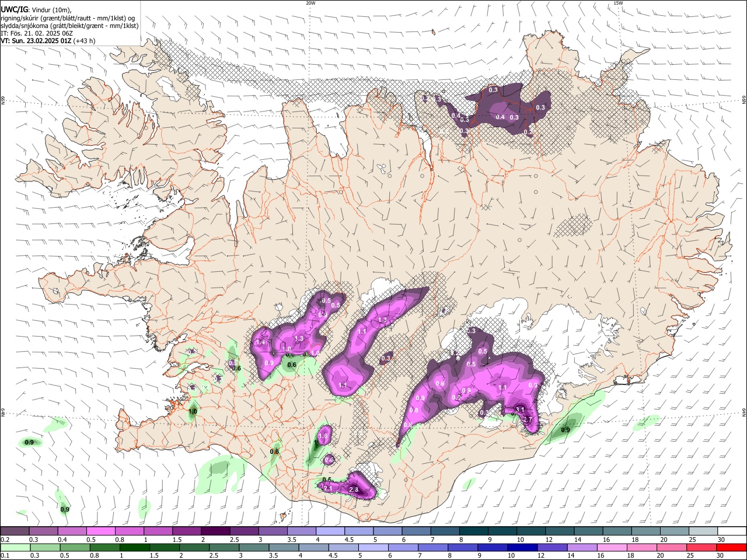The width and height of the screenshot is (747, 560).
Task: Click the '0.2' label in the snow legend
Action: (5, 540)
